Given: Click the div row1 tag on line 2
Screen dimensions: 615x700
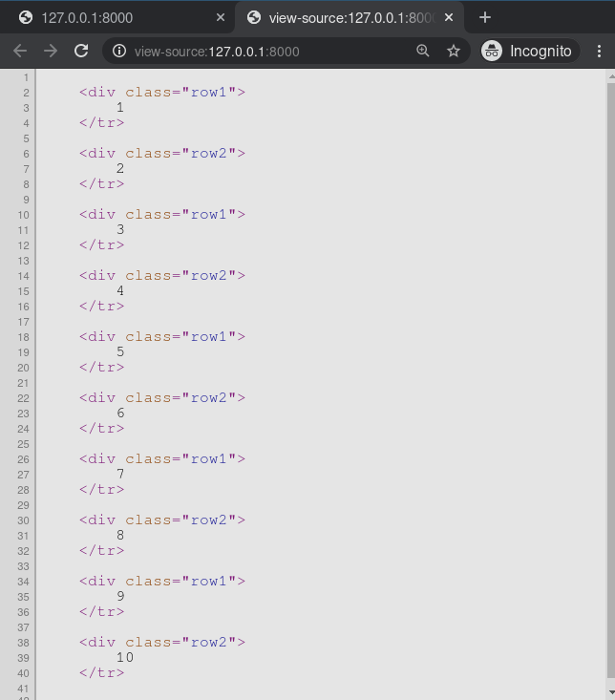Looking at the screenshot, I should (x=162, y=92).
